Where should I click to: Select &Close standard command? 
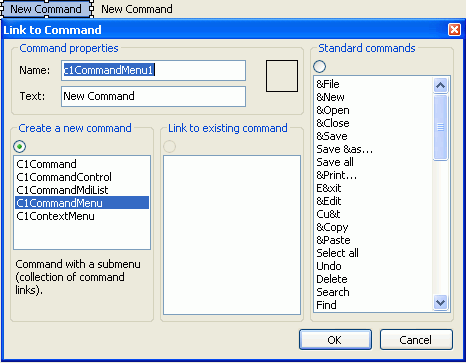click(373, 123)
